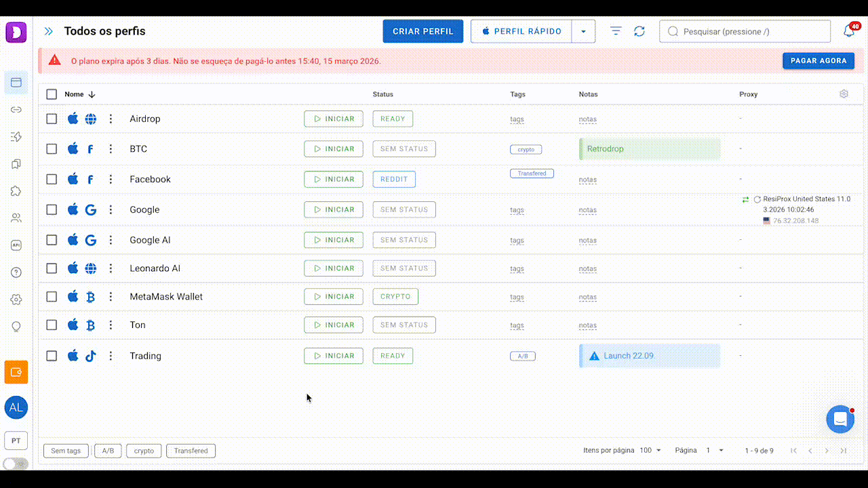Expand the Perfil Rápido dropdown arrow
The image size is (868, 488).
(x=584, y=31)
